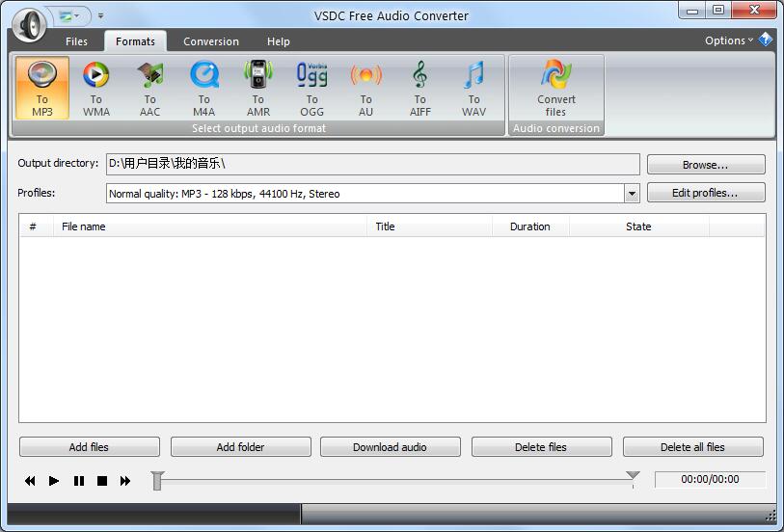Switch to the Formats tab
This screenshot has width=784, height=532.
[135, 41]
